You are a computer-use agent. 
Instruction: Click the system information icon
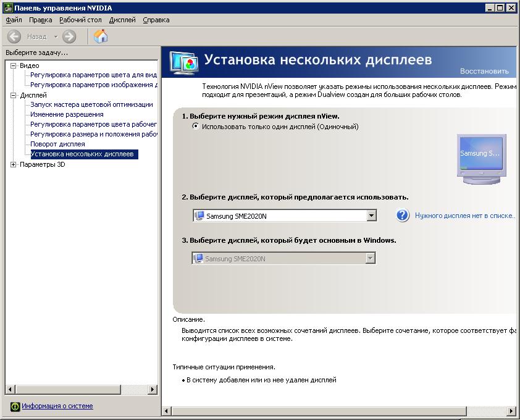15,406
